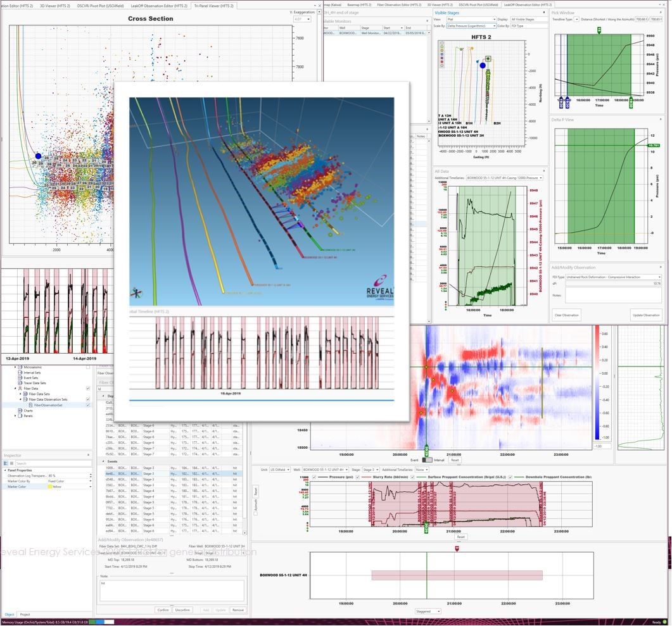Open the Unit US Oilfield dropdown

tap(280, 470)
